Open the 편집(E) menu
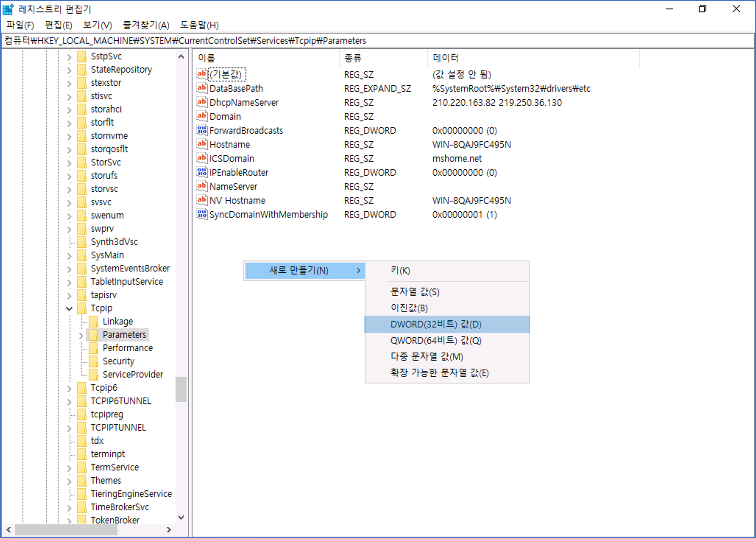Image resolution: width=756 pixels, height=538 pixels. (x=59, y=25)
